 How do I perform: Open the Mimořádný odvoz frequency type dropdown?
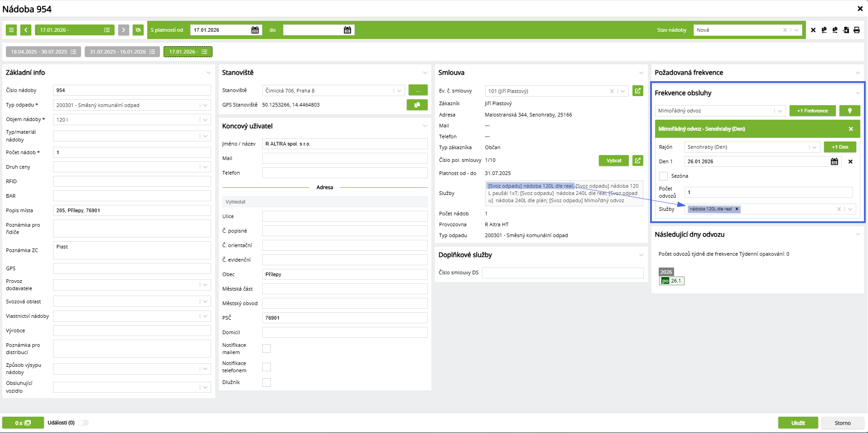pyautogui.click(x=780, y=111)
